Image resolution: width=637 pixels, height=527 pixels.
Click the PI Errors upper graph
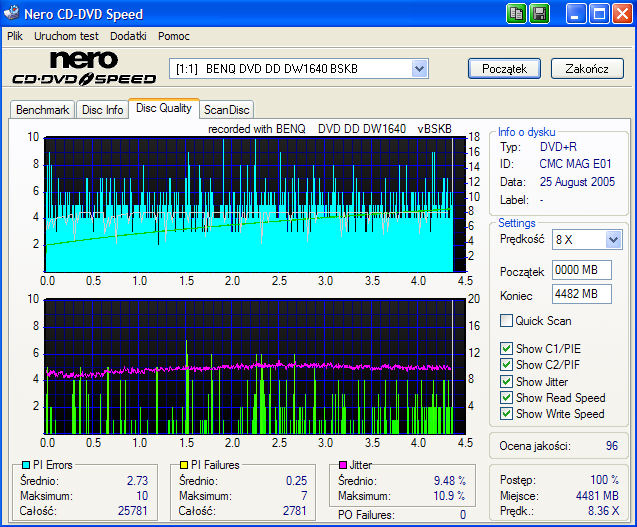[255, 204]
